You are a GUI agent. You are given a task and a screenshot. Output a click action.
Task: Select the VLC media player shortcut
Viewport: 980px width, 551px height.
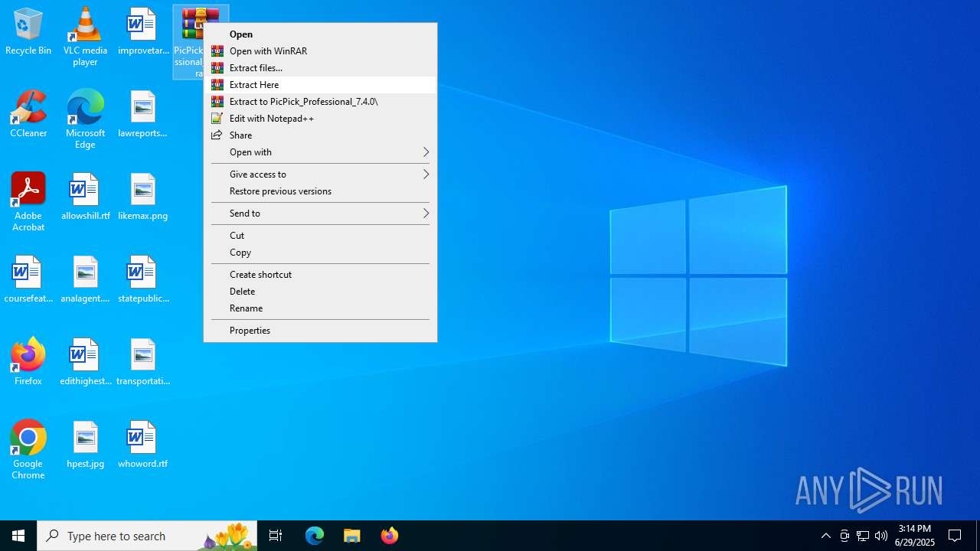(85, 37)
